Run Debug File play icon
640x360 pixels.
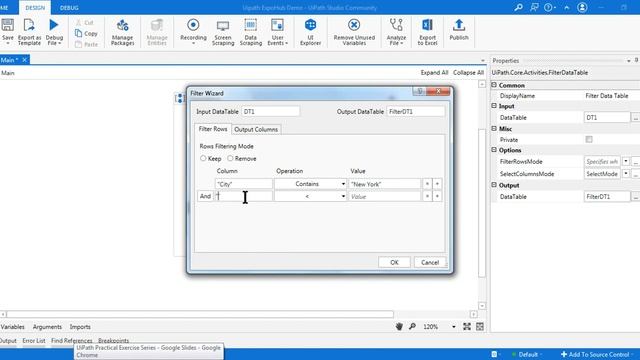(x=54, y=25)
